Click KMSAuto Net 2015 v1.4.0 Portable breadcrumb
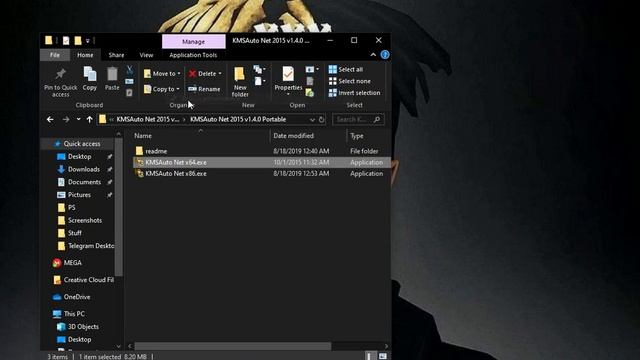Image resolution: width=640 pixels, height=360 pixels. pos(238,119)
